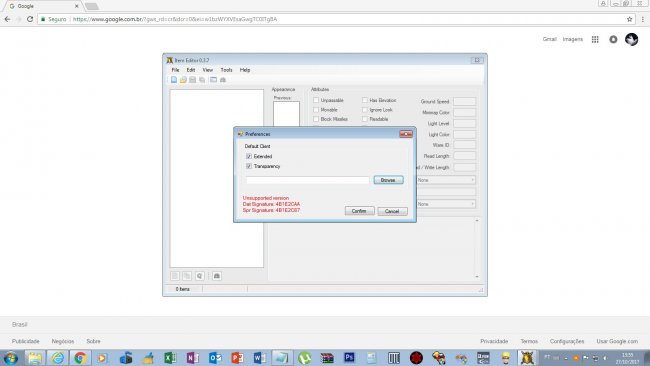The height and width of the screenshot is (366, 650).
Task: Click the Ground Speed field
Action: coord(464,102)
